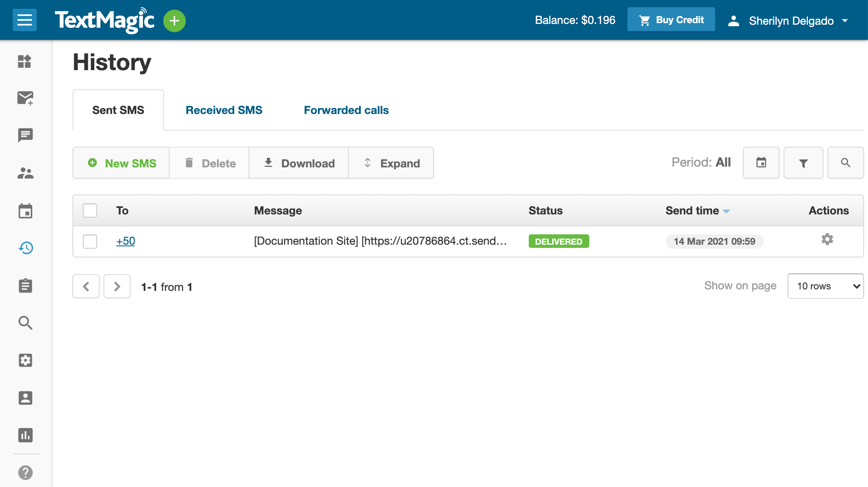The width and height of the screenshot is (868, 487).
Task: Switch to the Received SMS tab
Action: [x=224, y=110]
